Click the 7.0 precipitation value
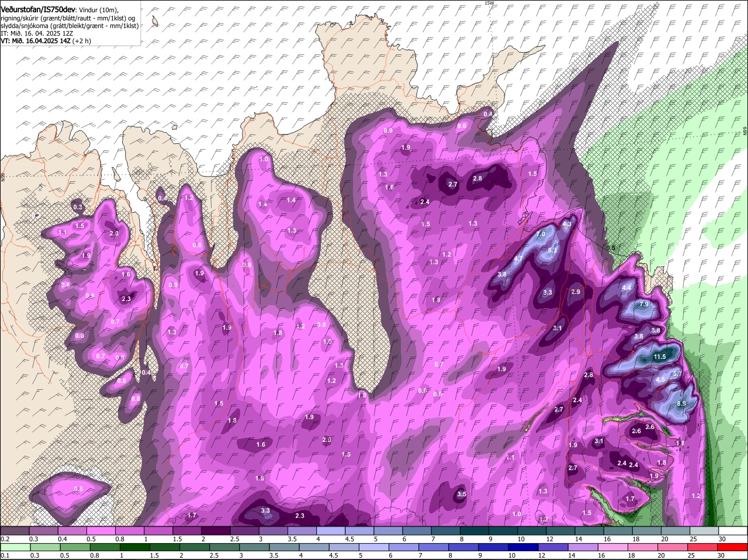This screenshot has height=560, width=748. click(541, 234)
